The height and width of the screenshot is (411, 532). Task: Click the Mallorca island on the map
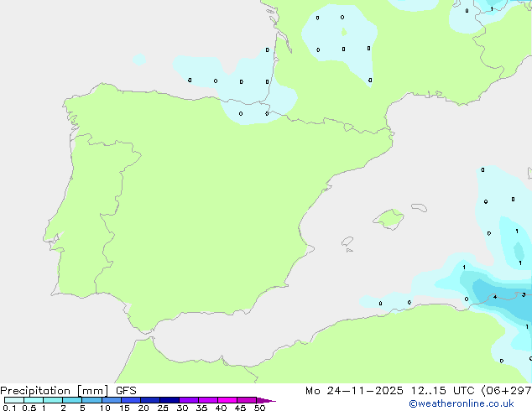[x=389, y=219]
